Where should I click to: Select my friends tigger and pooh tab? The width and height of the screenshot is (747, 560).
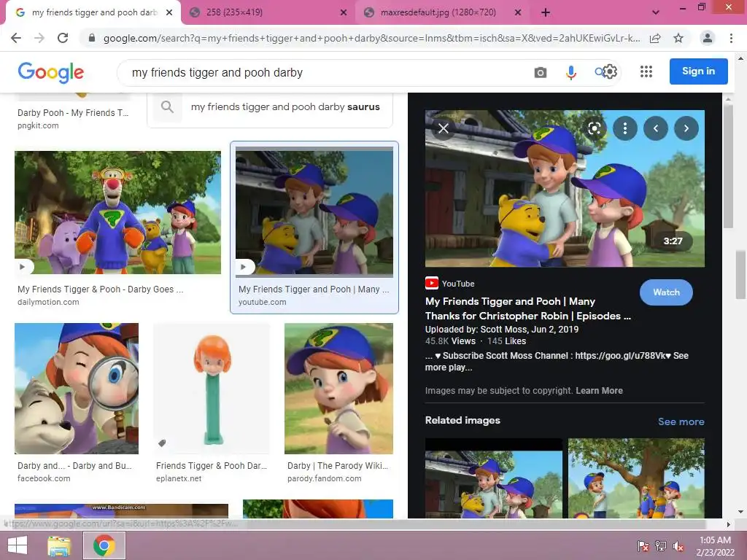(93, 12)
